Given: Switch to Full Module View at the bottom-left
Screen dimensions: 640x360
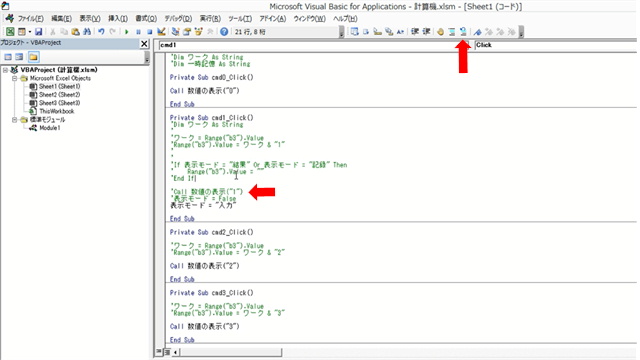Looking at the screenshot, I should [x=167, y=351].
